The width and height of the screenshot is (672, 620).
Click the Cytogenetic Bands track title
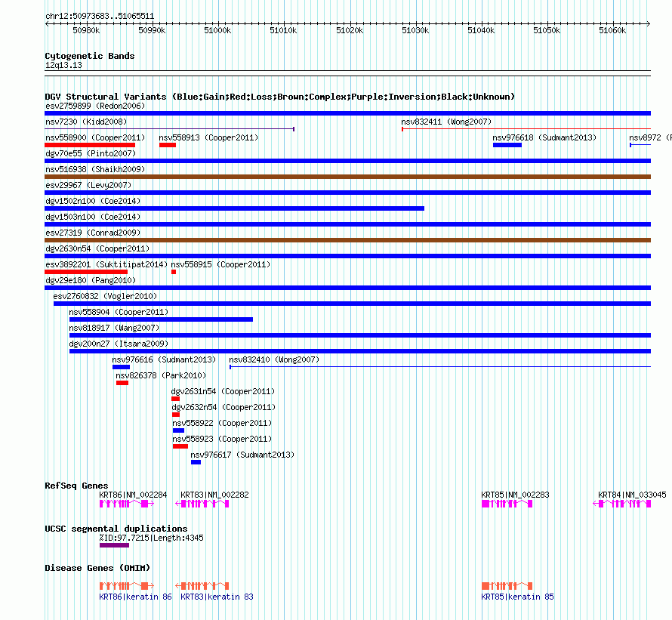90,56
